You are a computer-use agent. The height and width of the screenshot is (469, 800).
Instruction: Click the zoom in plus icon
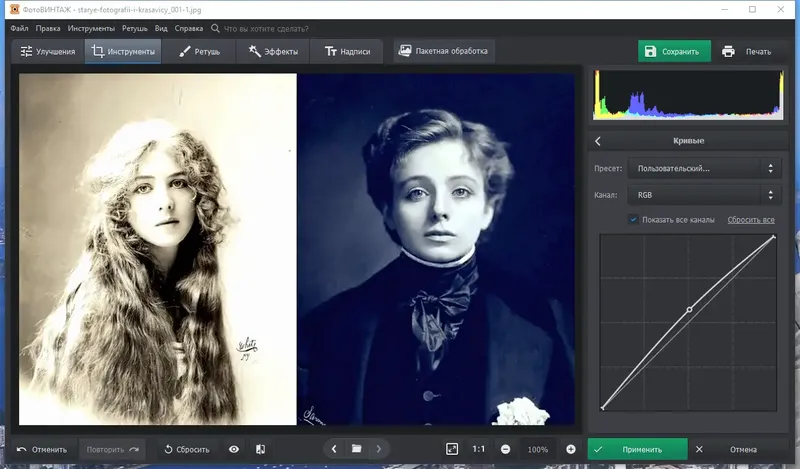[571, 449]
